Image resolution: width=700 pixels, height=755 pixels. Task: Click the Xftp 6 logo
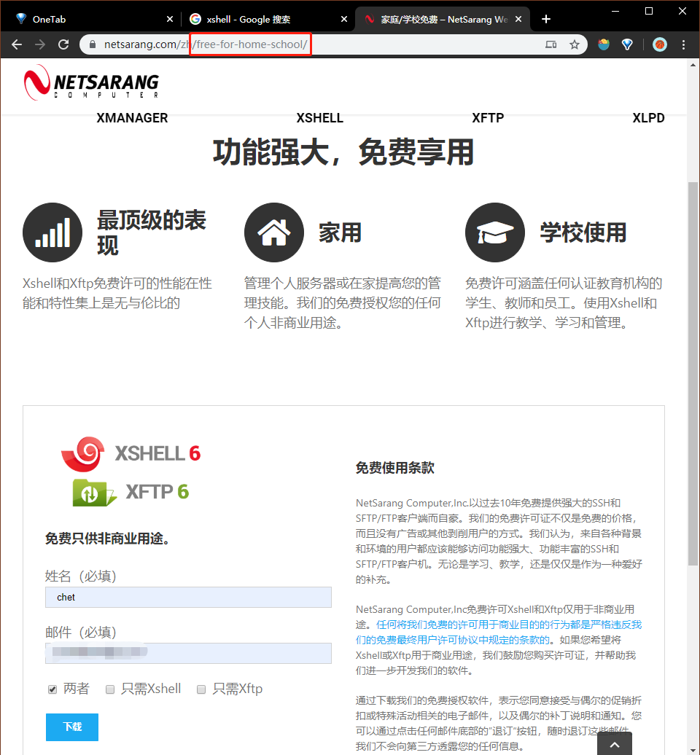pyautogui.click(x=131, y=492)
